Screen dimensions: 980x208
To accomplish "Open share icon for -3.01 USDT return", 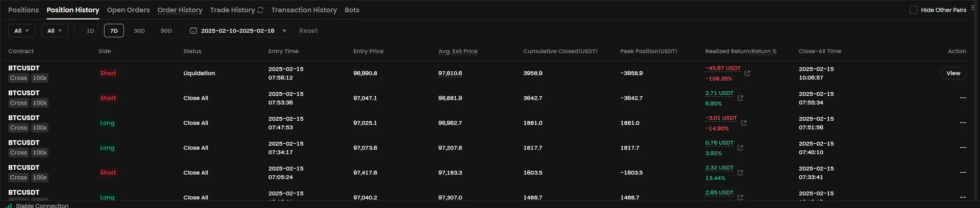I will click(744, 123).
